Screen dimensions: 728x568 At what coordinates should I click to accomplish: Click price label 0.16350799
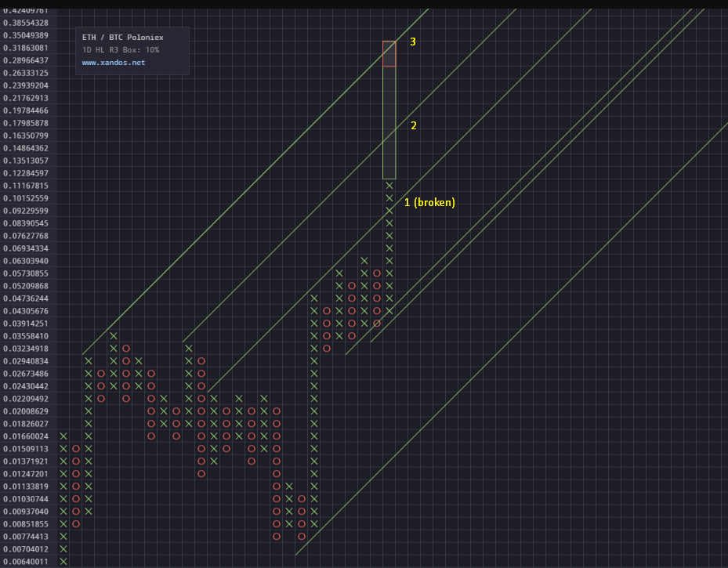pyautogui.click(x=26, y=136)
